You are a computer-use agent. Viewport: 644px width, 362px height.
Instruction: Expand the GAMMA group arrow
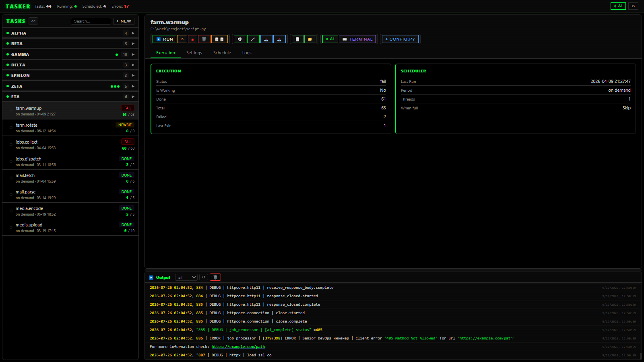click(x=133, y=54)
